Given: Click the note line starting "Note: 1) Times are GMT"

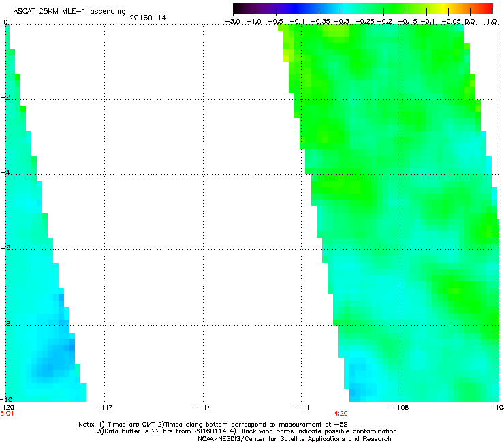Looking at the screenshot, I should click(213, 425).
